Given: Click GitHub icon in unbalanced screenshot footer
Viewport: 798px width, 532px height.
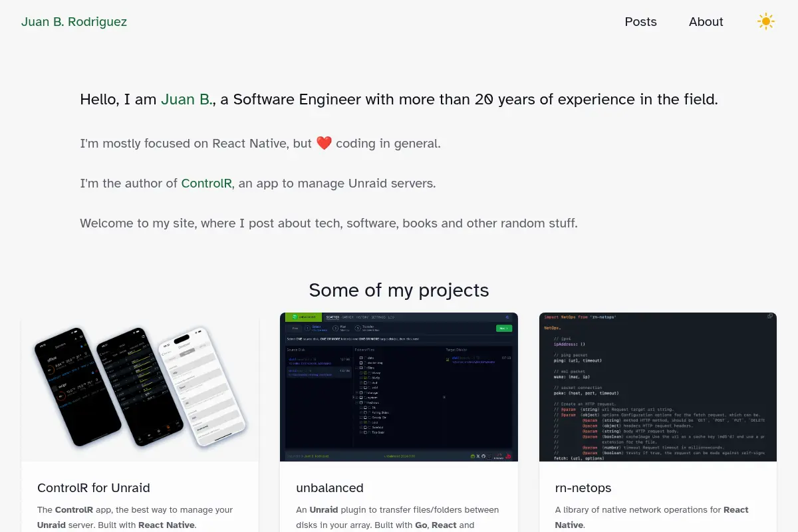Looking at the screenshot, I should point(483,456).
